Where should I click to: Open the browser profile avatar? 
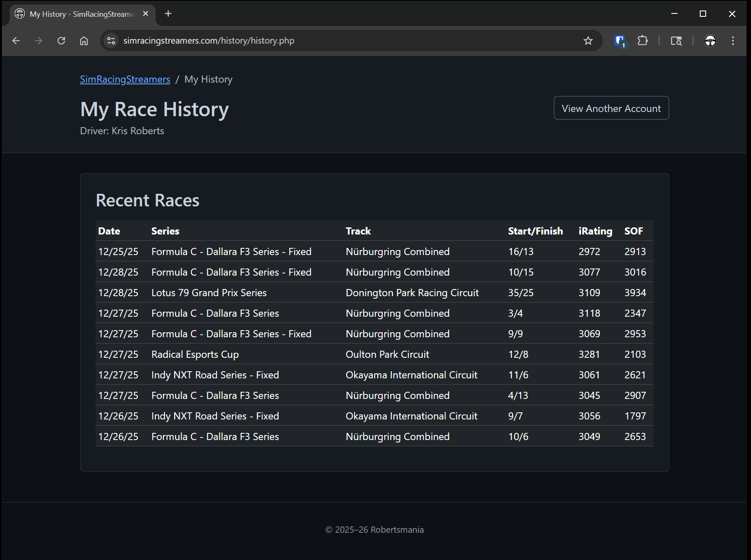pos(710,41)
